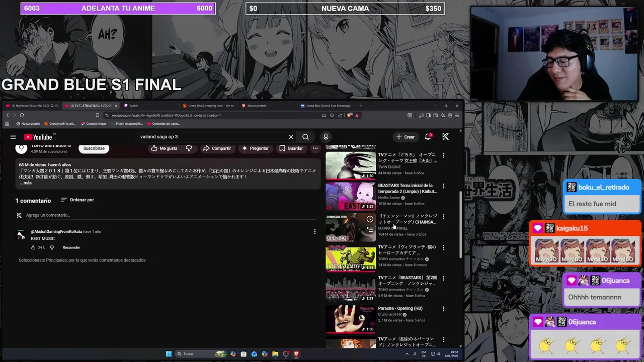Click the Crear button
The image size is (644, 362).
coord(406,137)
